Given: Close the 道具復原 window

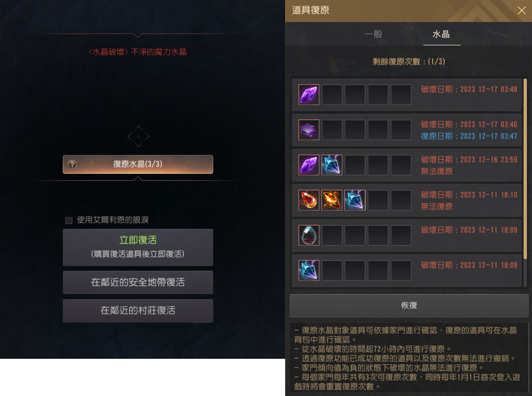Looking at the screenshot, I should (521, 11).
